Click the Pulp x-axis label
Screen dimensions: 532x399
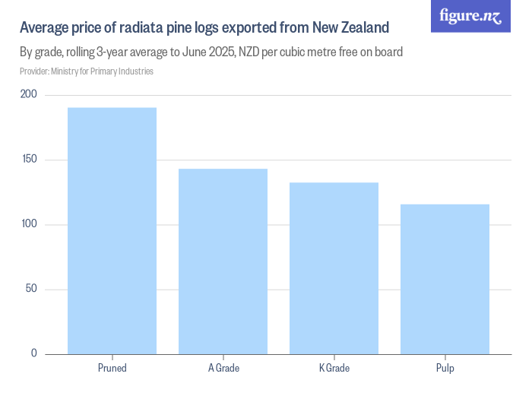[445, 369]
